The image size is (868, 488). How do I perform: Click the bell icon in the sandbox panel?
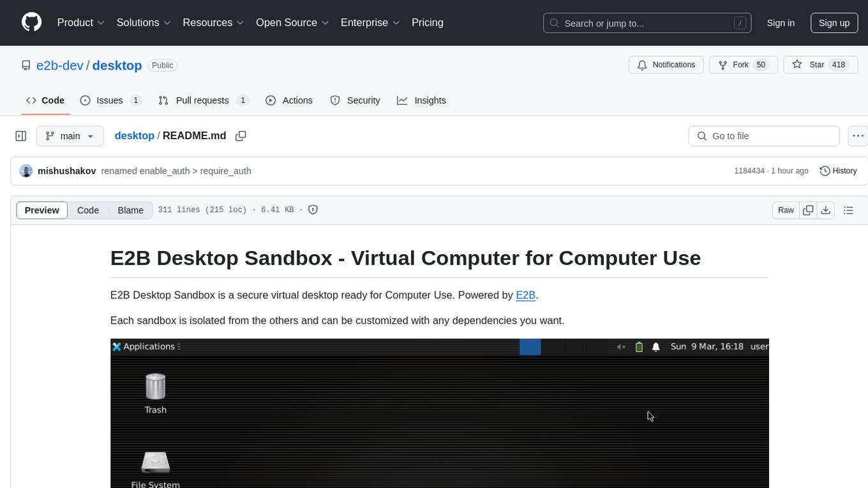click(x=655, y=347)
